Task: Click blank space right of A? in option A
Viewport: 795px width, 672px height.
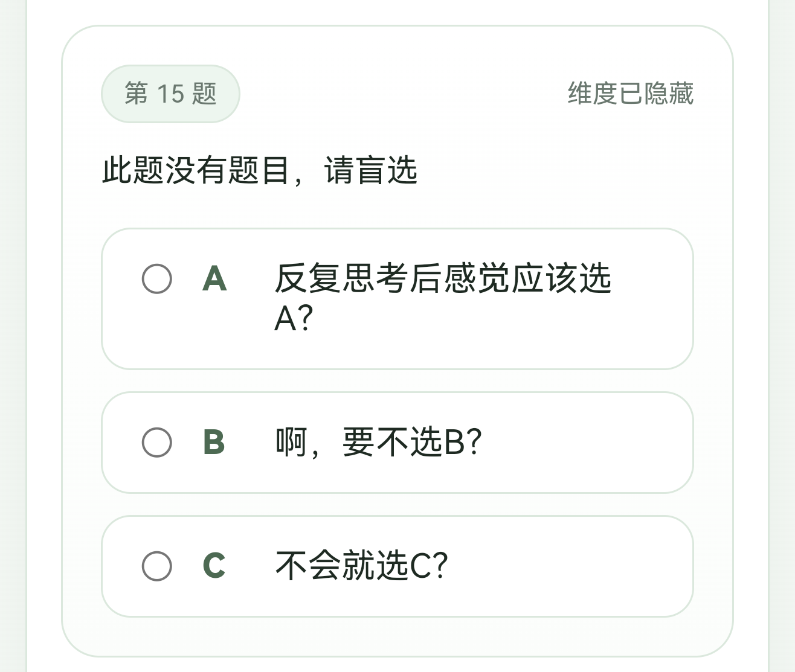Action: coord(483,319)
